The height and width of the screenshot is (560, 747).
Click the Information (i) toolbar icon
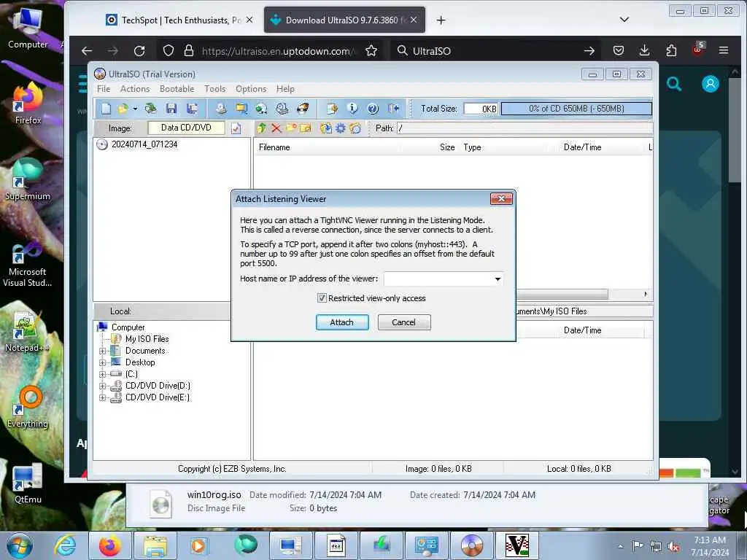[x=352, y=109]
